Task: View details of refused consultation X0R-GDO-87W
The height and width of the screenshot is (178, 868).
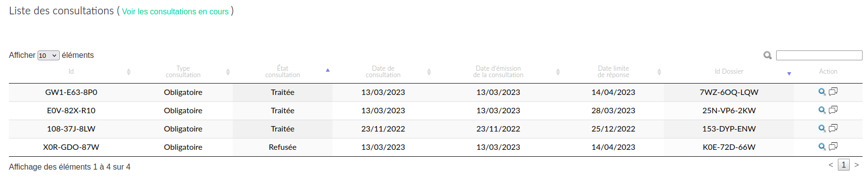Action: coord(822,147)
